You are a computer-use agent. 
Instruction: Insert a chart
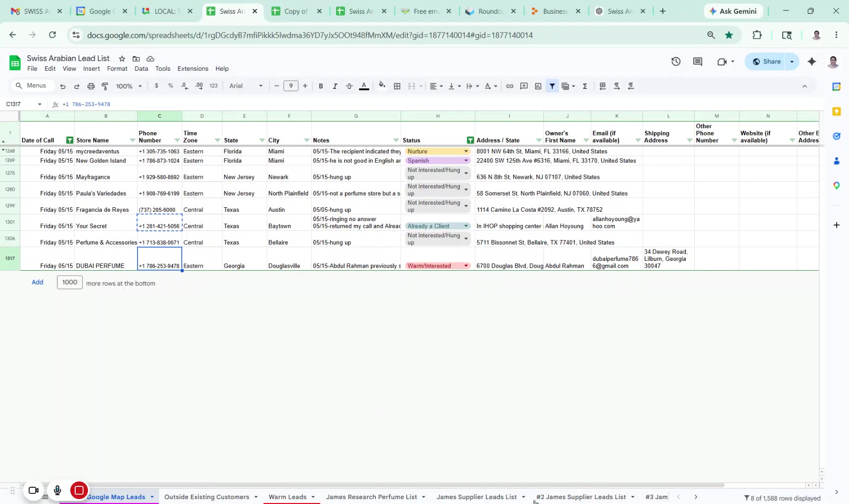(538, 86)
